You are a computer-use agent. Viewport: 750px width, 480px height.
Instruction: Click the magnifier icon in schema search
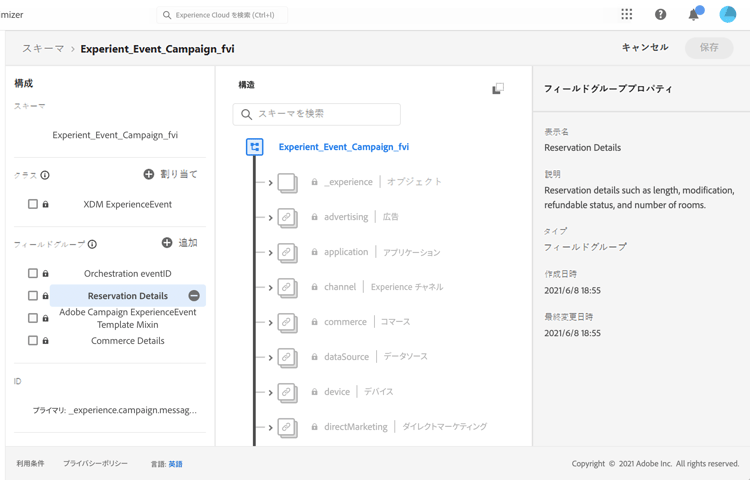point(246,114)
